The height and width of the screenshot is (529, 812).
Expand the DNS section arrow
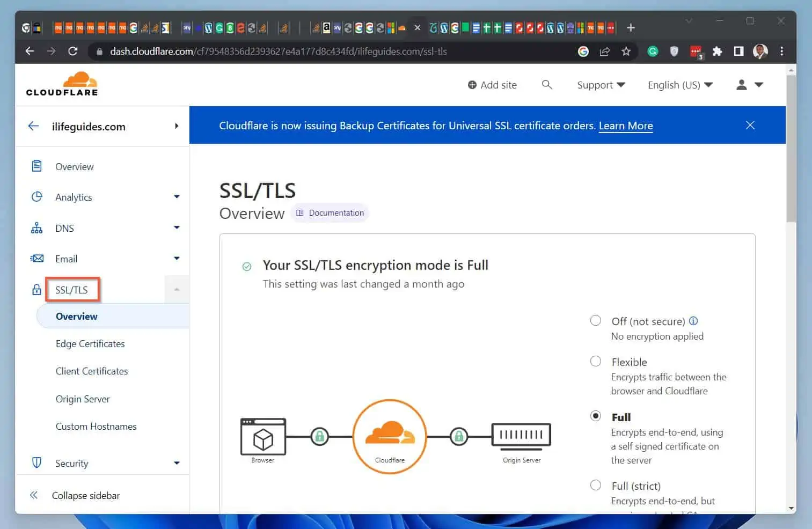click(177, 228)
